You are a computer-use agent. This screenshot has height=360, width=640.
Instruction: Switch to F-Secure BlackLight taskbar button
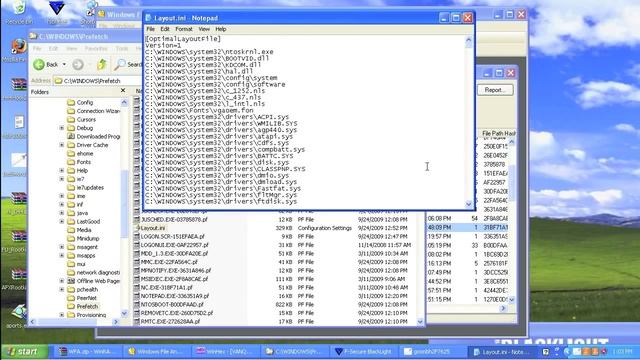tap(363, 351)
